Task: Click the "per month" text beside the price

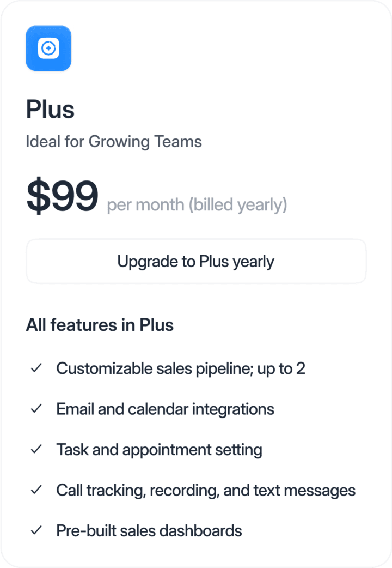Action: (146, 205)
